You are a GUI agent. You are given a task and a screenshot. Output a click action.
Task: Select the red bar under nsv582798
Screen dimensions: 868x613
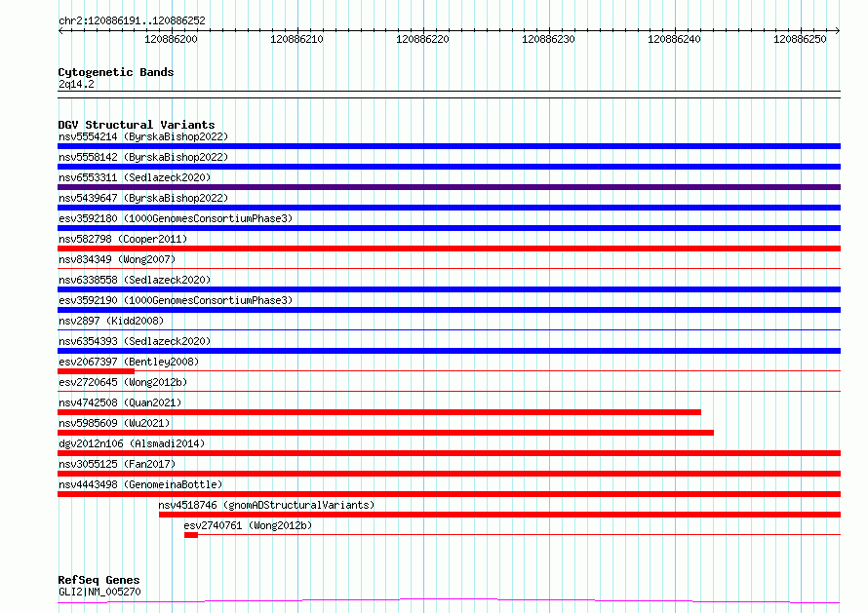(x=449, y=249)
